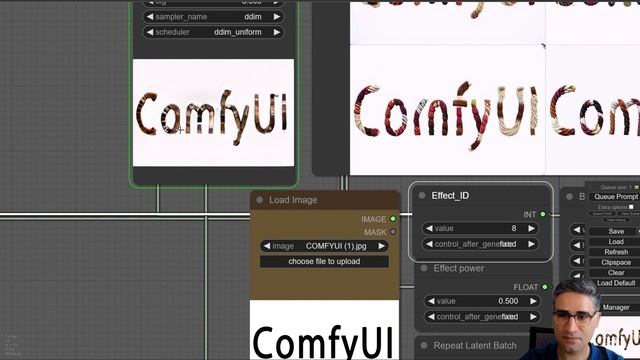Click the Queue Front button
The width and height of the screenshot is (640, 360).
[x=602, y=213]
